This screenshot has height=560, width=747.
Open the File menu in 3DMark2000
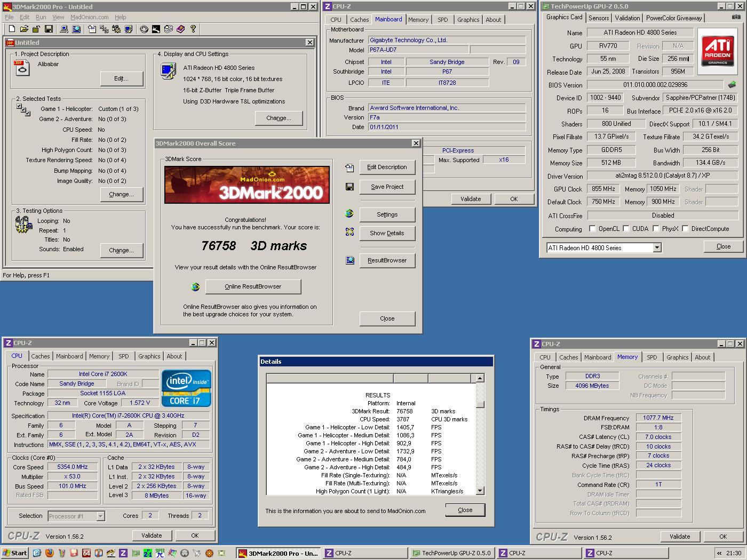click(x=9, y=17)
